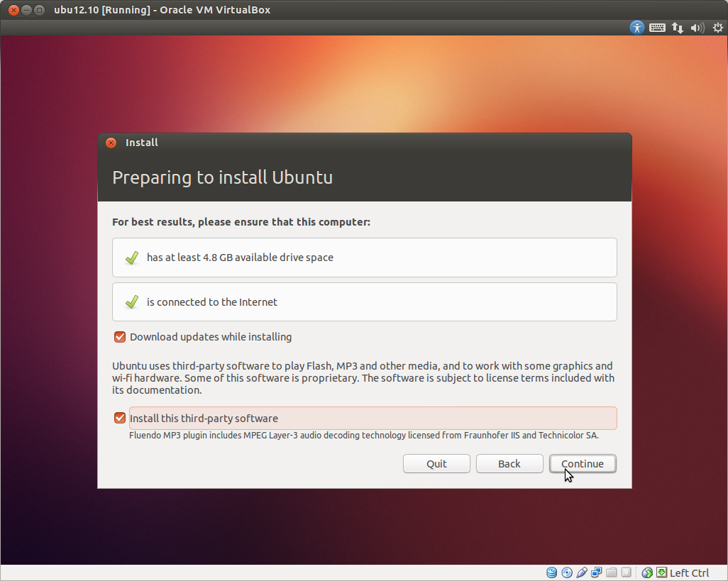The width and height of the screenshot is (728, 581).
Task: Open the network connections indicator
Action: 678,28
